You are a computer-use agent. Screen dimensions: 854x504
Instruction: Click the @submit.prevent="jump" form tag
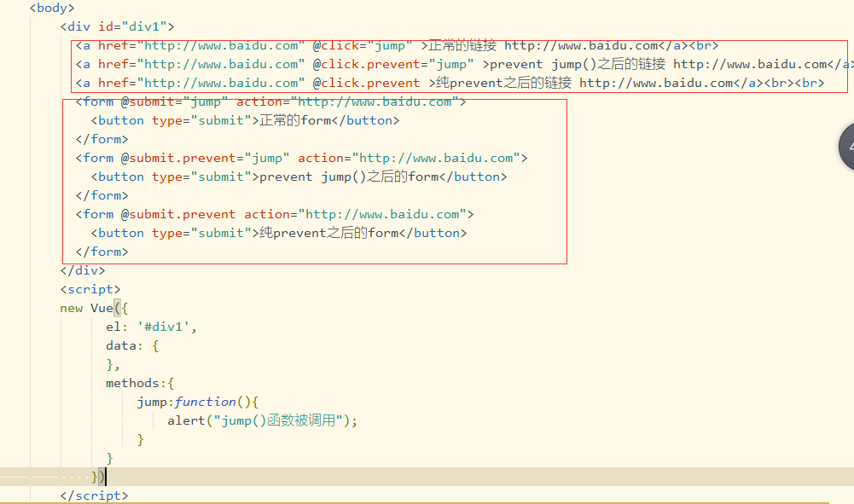coord(301,158)
